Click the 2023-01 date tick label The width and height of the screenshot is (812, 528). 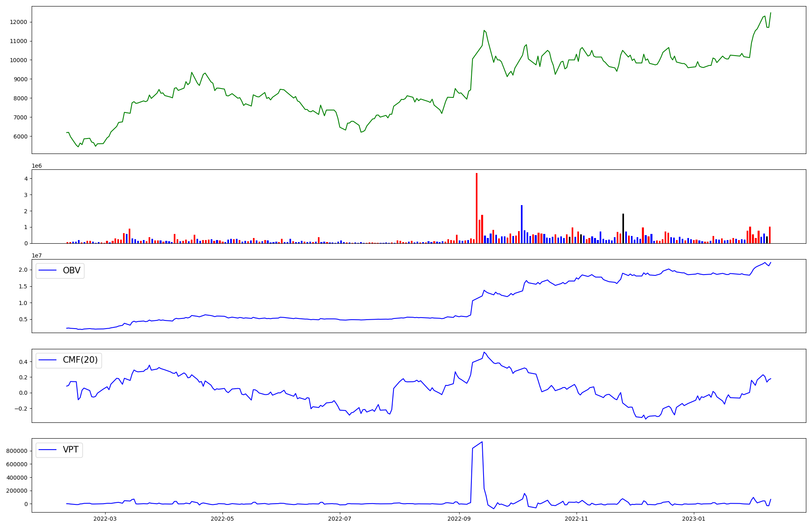[x=694, y=519]
